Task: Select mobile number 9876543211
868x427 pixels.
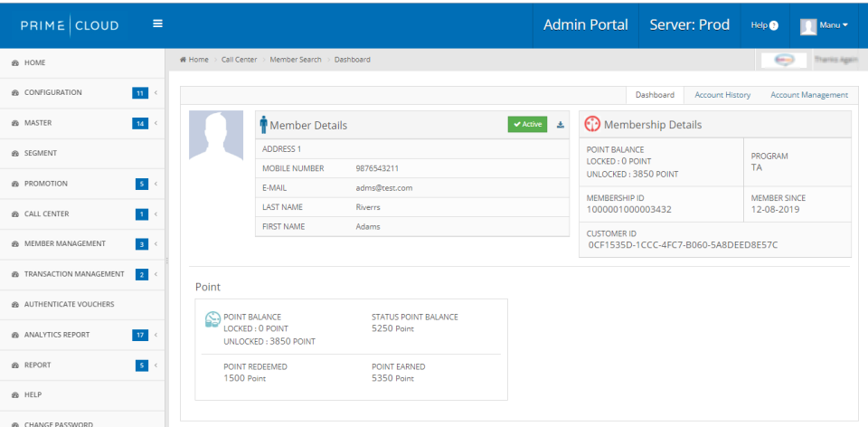Action: tap(377, 168)
